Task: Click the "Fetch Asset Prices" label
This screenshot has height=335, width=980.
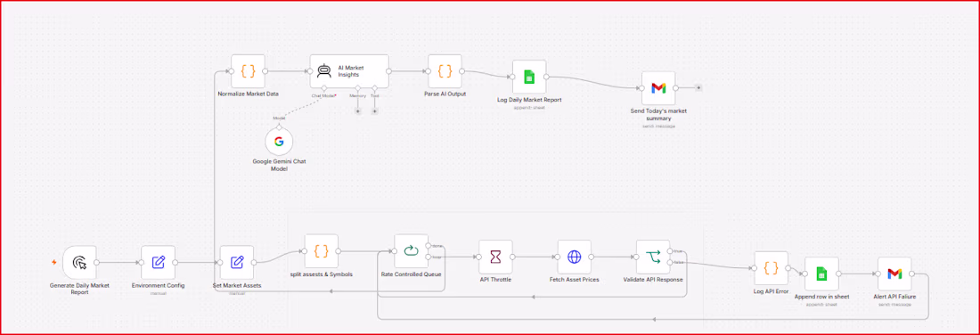Action: pyautogui.click(x=575, y=280)
